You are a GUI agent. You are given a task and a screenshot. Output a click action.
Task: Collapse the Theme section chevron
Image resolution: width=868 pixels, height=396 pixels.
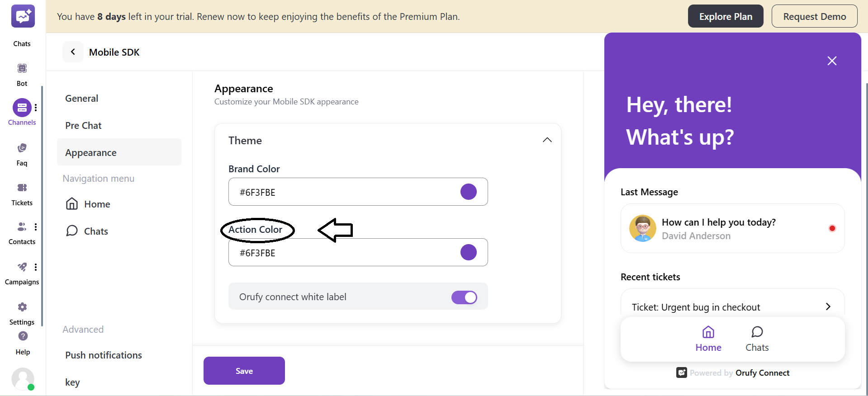point(547,140)
